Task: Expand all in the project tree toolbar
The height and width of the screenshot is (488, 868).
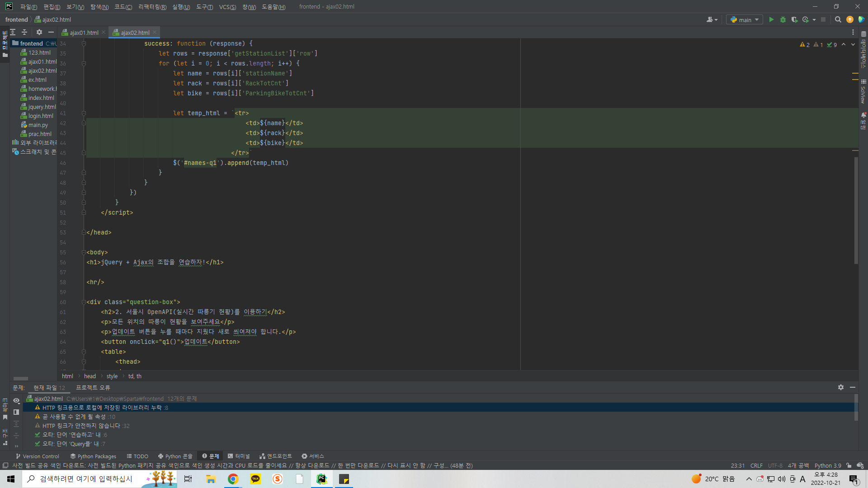Action: pyautogui.click(x=13, y=32)
